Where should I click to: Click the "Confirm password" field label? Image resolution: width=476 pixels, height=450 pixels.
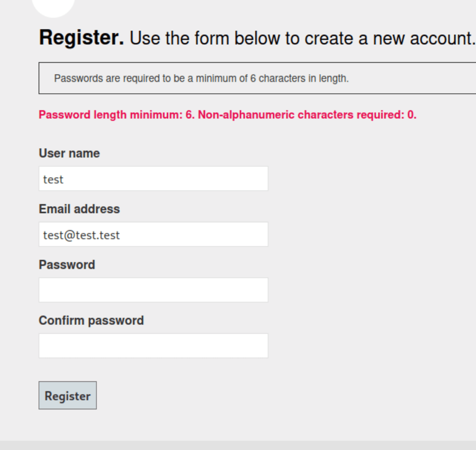tap(91, 321)
